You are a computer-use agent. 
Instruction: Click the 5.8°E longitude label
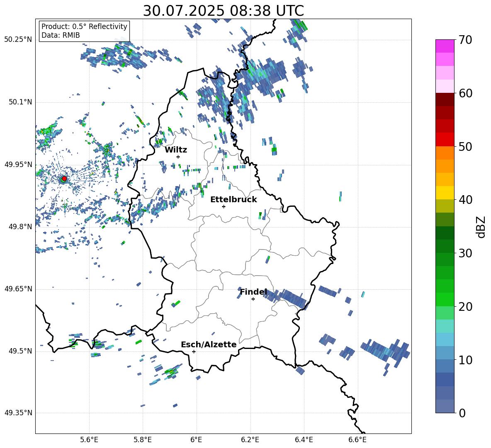[143, 440]
